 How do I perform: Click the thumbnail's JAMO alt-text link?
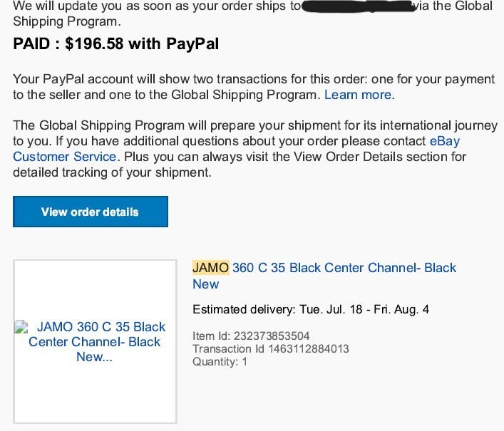[x=96, y=342]
